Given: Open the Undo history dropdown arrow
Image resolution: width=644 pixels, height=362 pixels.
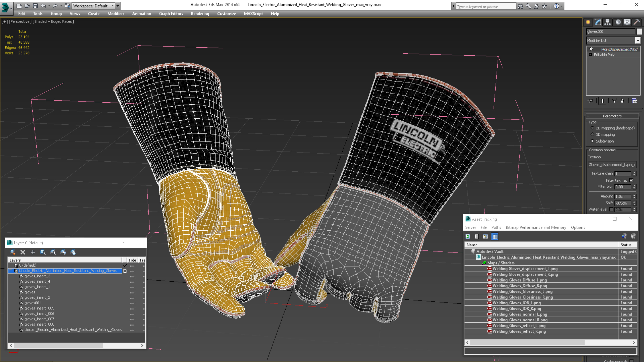Looking at the screenshot, I should pyautogui.click(x=49, y=6).
